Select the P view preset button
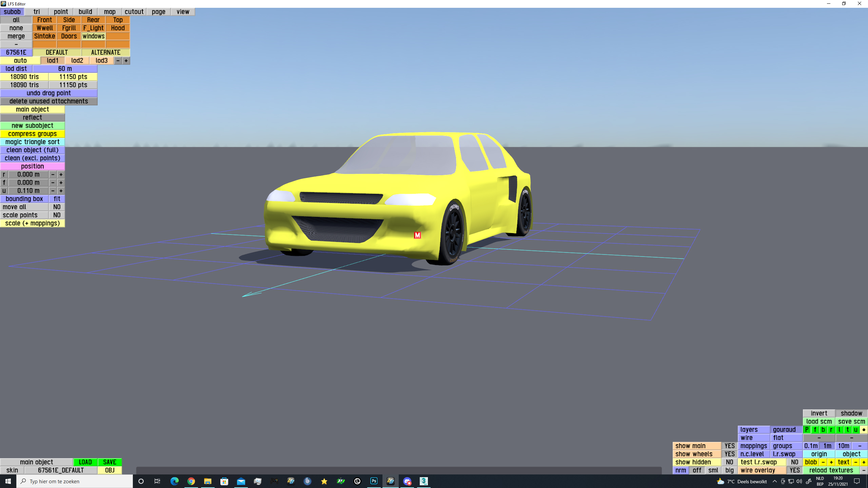Image resolution: width=868 pixels, height=488 pixels. coord(807,430)
